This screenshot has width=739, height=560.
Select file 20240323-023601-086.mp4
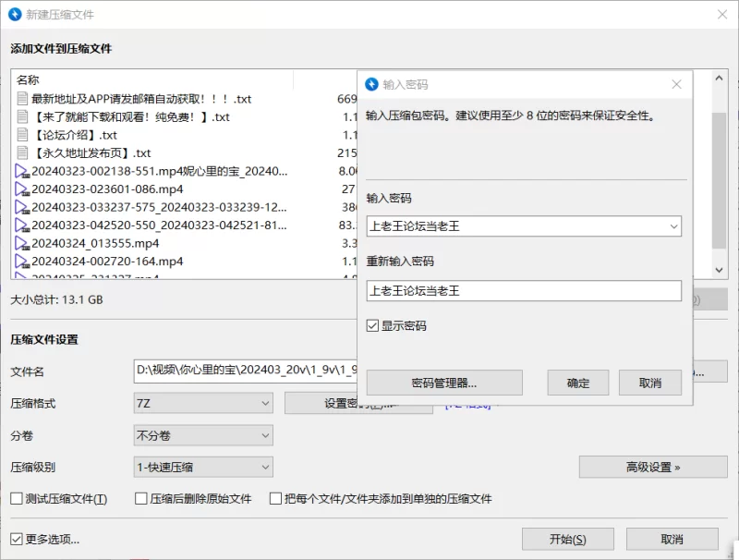click(x=107, y=189)
